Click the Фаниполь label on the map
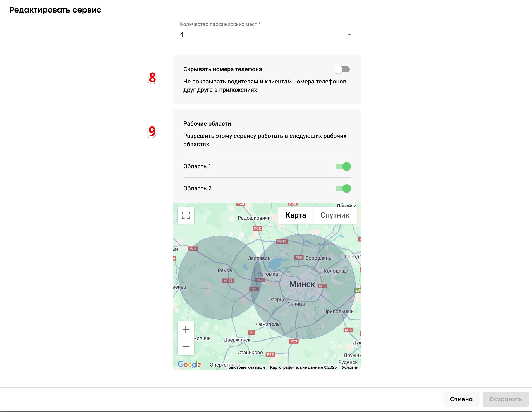This screenshot has width=532, height=412. coord(268,324)
